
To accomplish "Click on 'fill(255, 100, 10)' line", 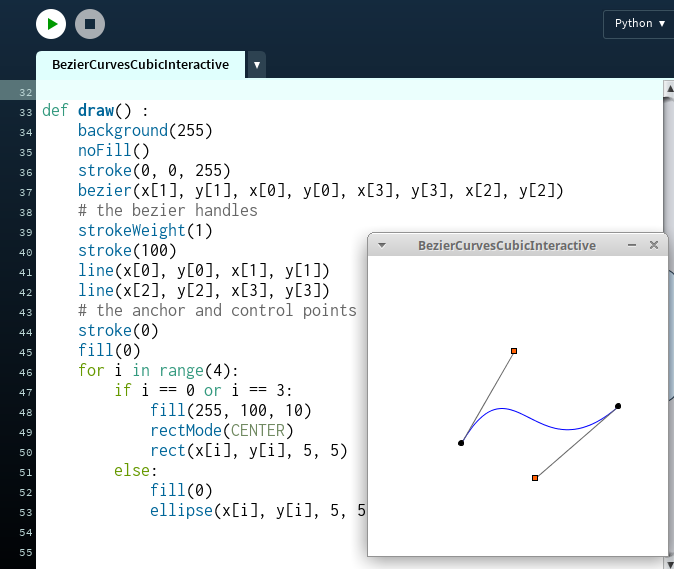I will tap(230, 410).
